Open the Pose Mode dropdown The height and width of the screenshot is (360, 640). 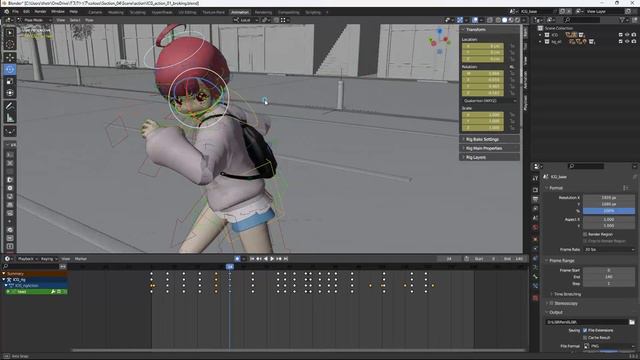coord(34,20)
